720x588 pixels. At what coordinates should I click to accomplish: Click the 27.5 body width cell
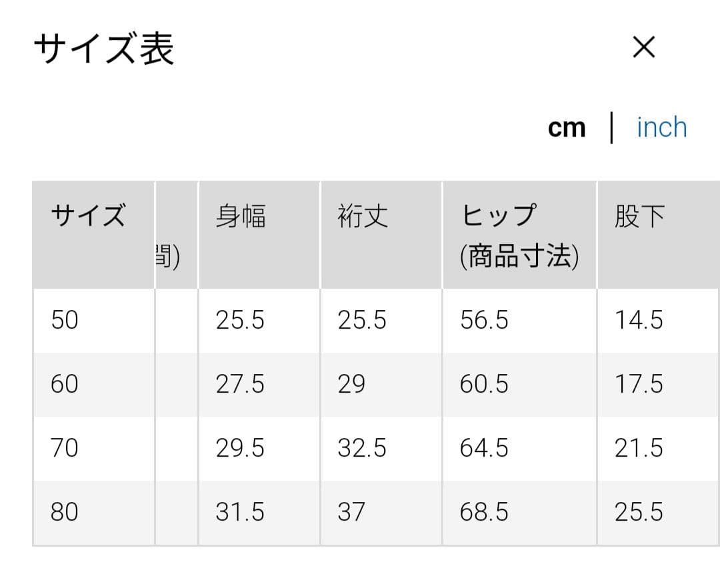coord(259,385)
